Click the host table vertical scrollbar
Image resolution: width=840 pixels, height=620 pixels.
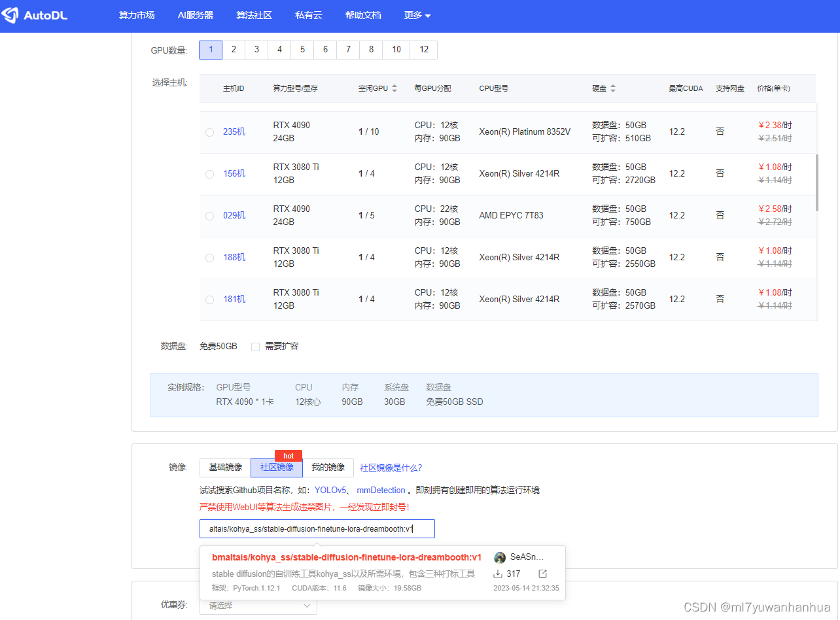click(817, 183)
